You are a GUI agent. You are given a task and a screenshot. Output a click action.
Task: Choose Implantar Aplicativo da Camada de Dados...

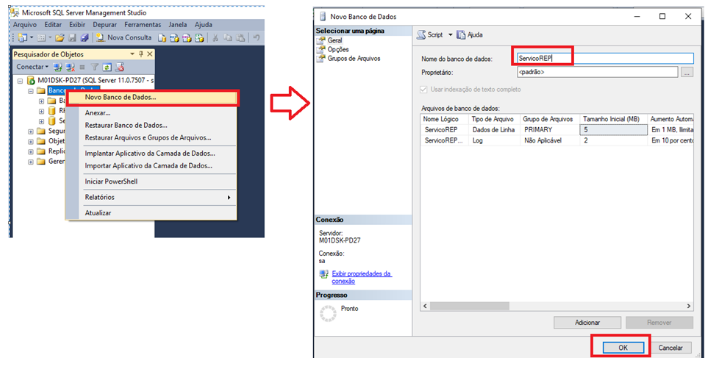[x=151, y=153]
